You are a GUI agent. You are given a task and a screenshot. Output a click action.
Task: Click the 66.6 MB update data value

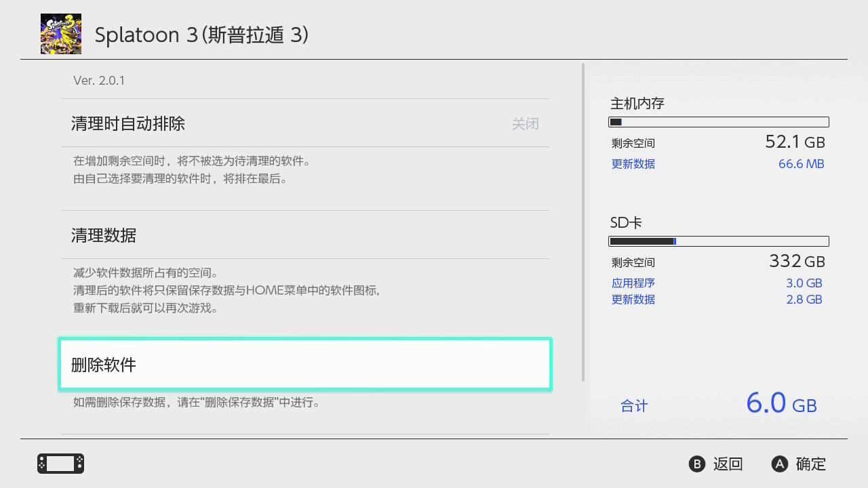click(802, 164)
